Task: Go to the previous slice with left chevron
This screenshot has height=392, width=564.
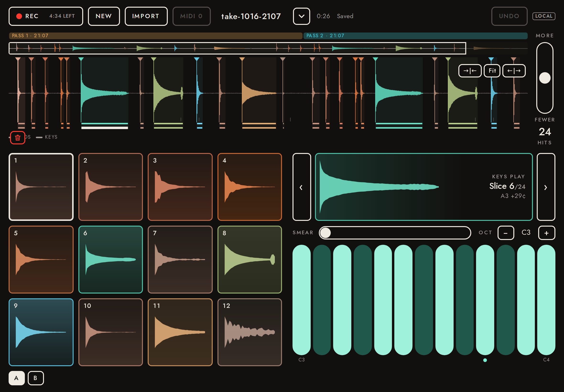Action: point(302,187)
